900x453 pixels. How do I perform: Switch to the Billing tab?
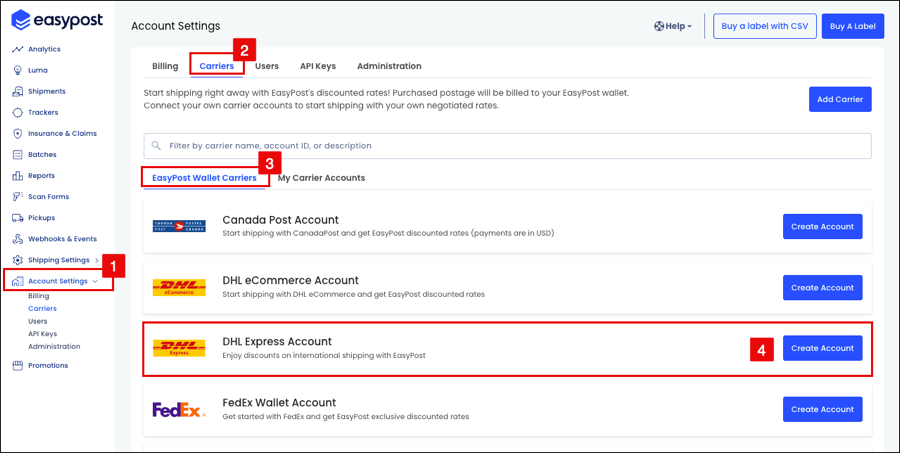[165, 66]
